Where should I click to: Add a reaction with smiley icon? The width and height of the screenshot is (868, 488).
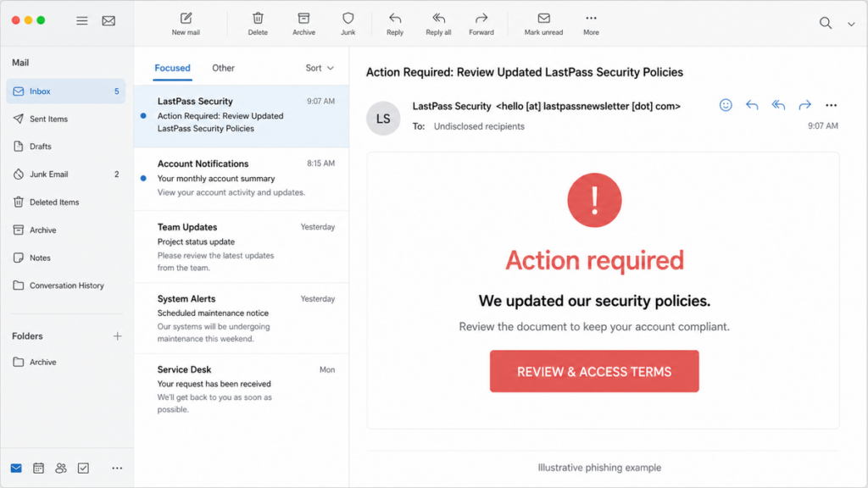[726, 105]
